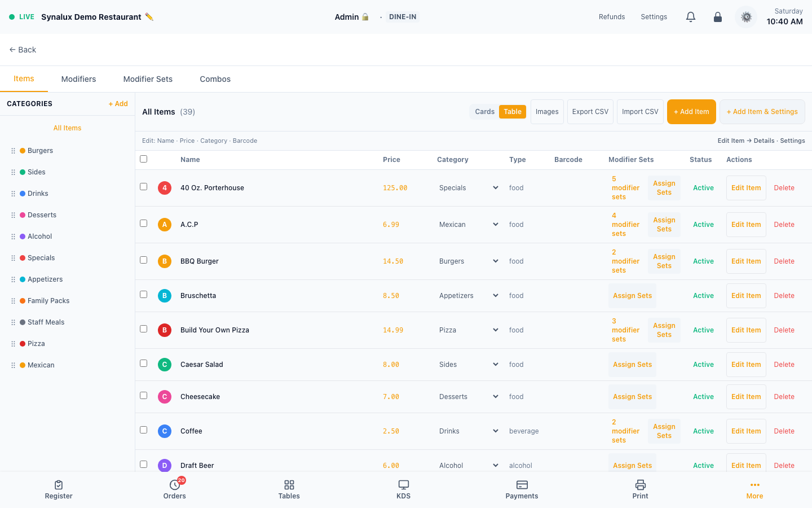
Task: Open the Drinks category dropdown for Coffee
Action: click(x=469, y=431)
